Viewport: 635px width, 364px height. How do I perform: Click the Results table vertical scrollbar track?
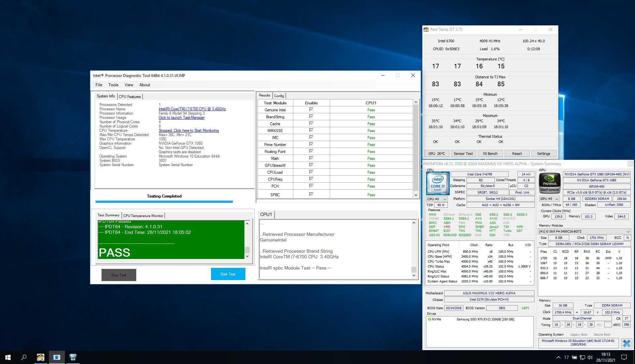(x=416, y=149)
